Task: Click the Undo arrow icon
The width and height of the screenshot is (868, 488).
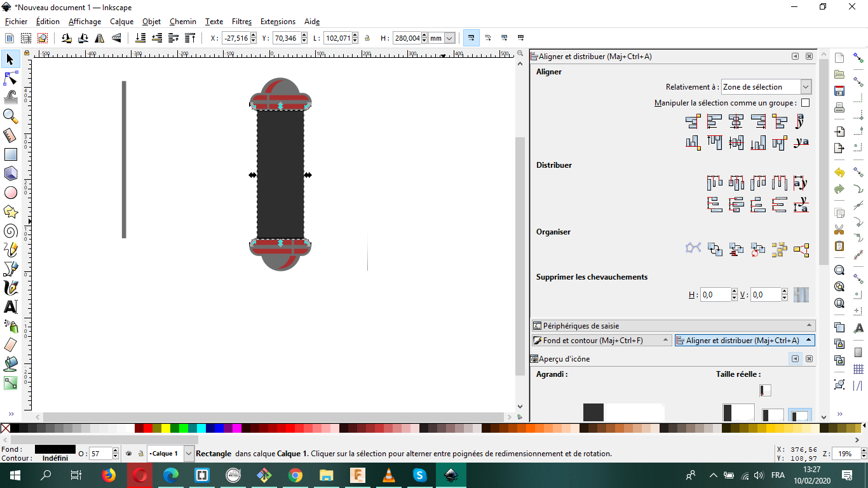Action: 839,173
